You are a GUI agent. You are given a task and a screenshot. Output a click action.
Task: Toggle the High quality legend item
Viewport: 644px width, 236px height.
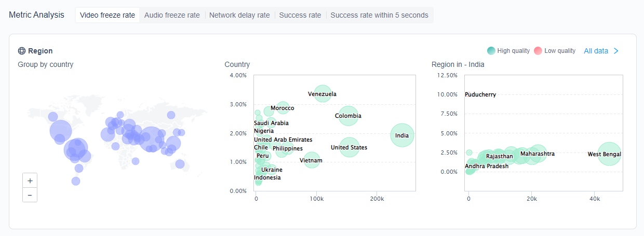pos(508,51)
